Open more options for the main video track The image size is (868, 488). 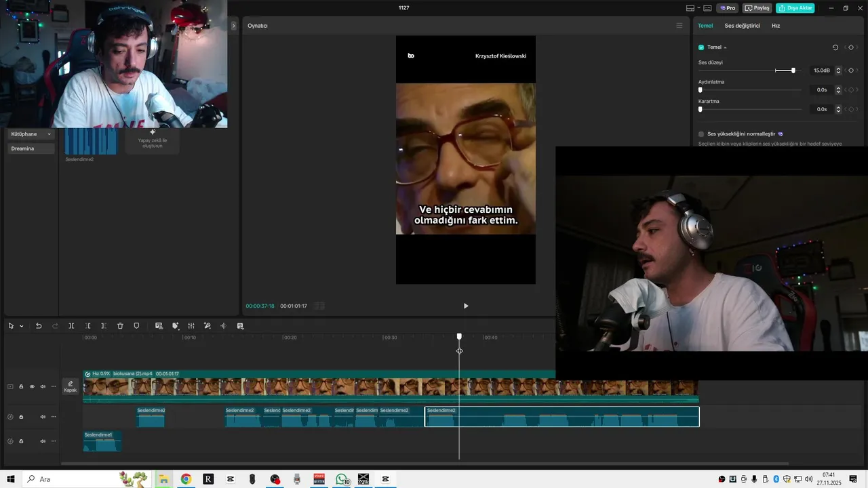[54, 386]
